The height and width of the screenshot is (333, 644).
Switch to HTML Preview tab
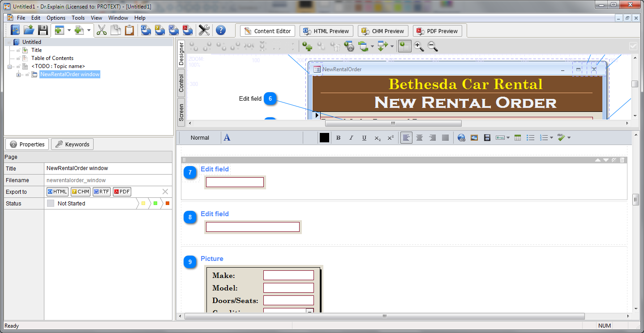tap(326, 31)
